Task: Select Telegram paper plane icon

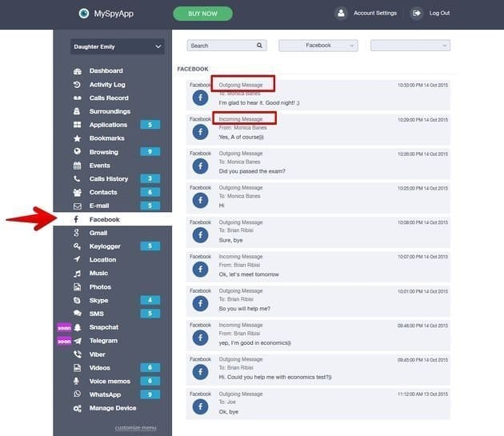Action: tap(78, 341)
